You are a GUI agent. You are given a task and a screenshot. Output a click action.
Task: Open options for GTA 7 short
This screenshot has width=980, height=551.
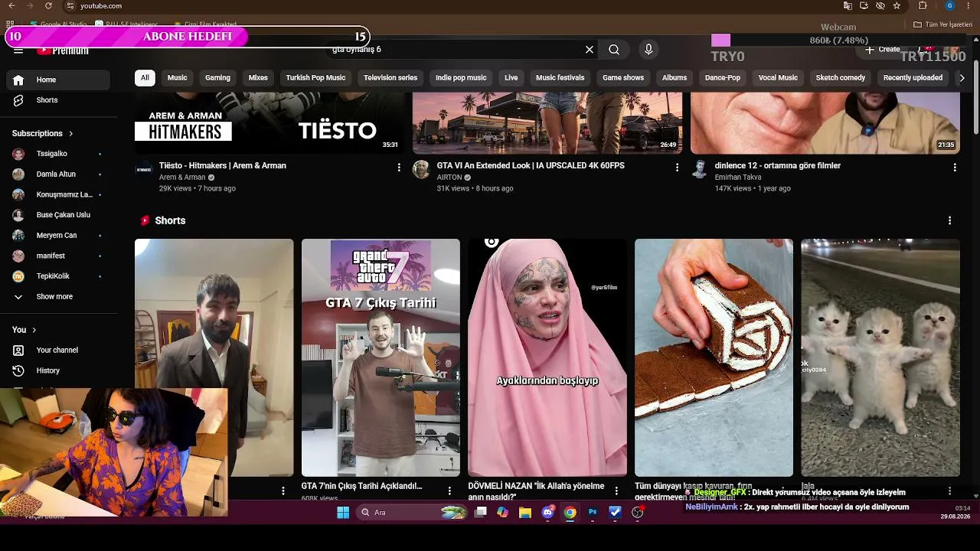coord(449,491)
